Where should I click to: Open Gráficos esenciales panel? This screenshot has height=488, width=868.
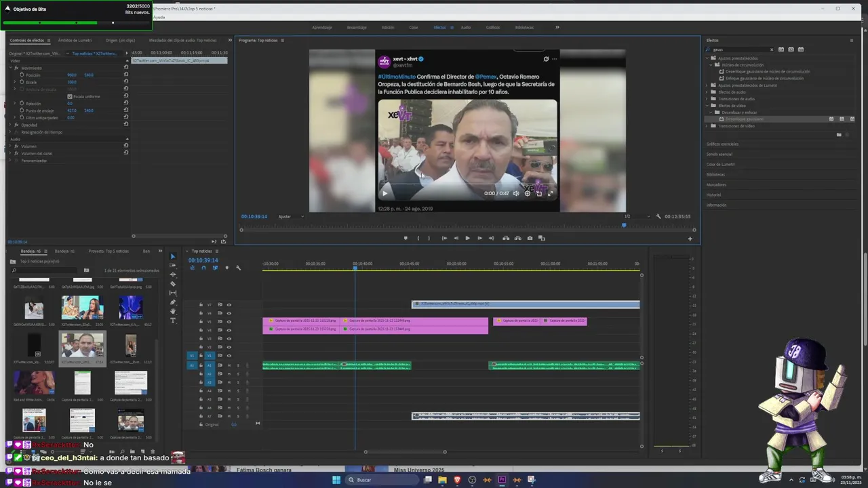pyautogui.click(x=722, y=144)
